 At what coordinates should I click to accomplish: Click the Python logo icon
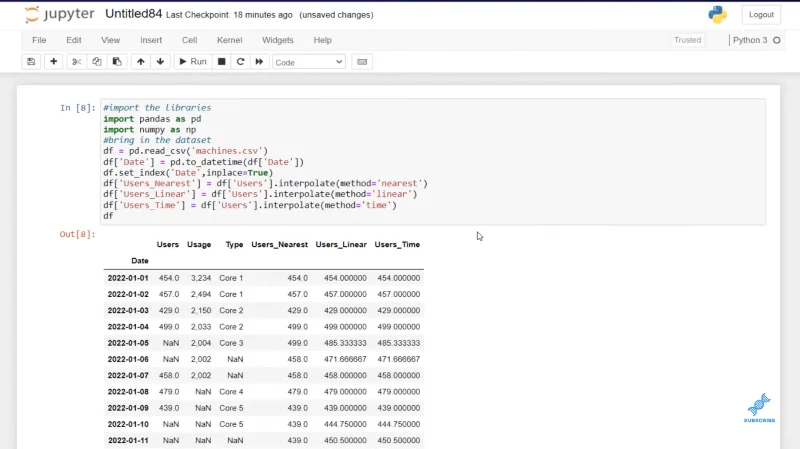tap(717, 14)
